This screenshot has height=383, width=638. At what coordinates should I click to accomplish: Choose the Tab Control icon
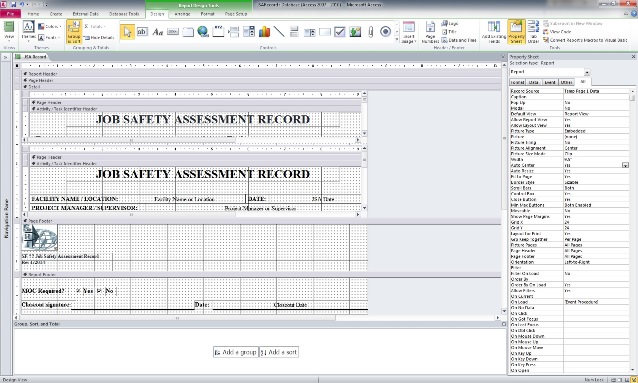tap(188, 31)
